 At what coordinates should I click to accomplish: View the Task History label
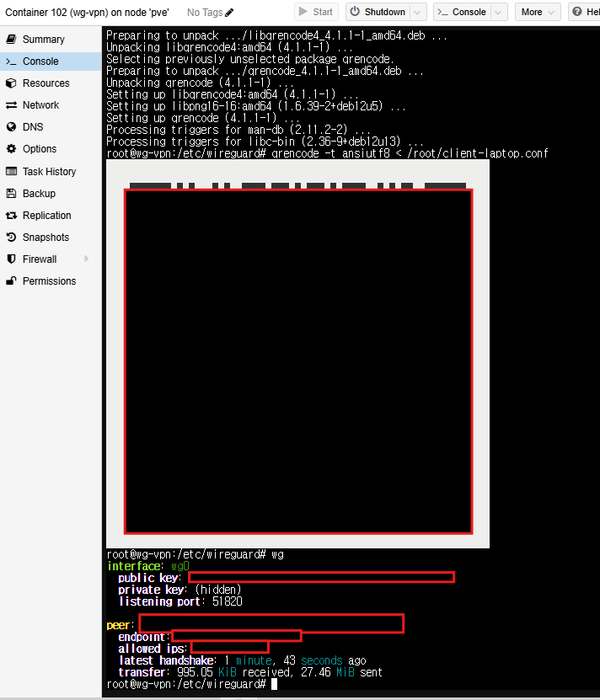[49, 172]
